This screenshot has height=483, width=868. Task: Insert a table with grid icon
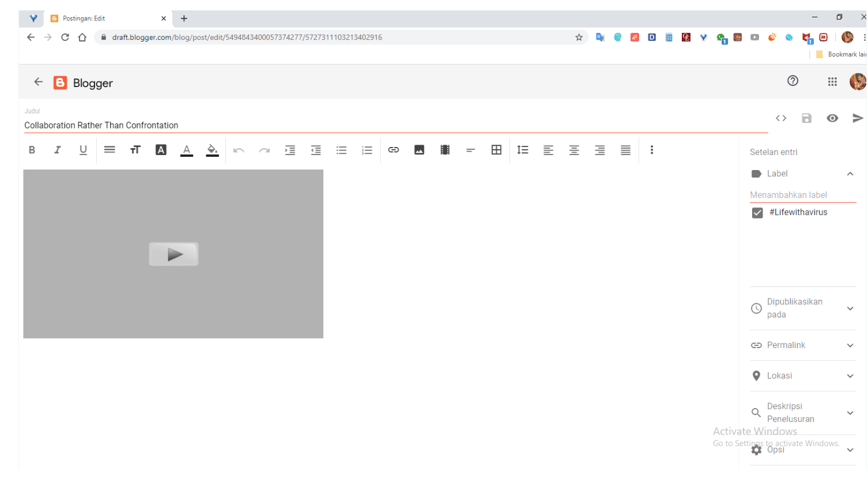496,150
